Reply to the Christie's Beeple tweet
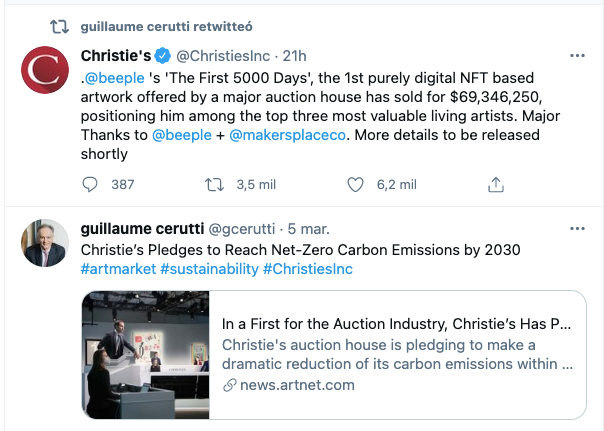The width and height of the screenshot is (604, 431). (90, 185)
